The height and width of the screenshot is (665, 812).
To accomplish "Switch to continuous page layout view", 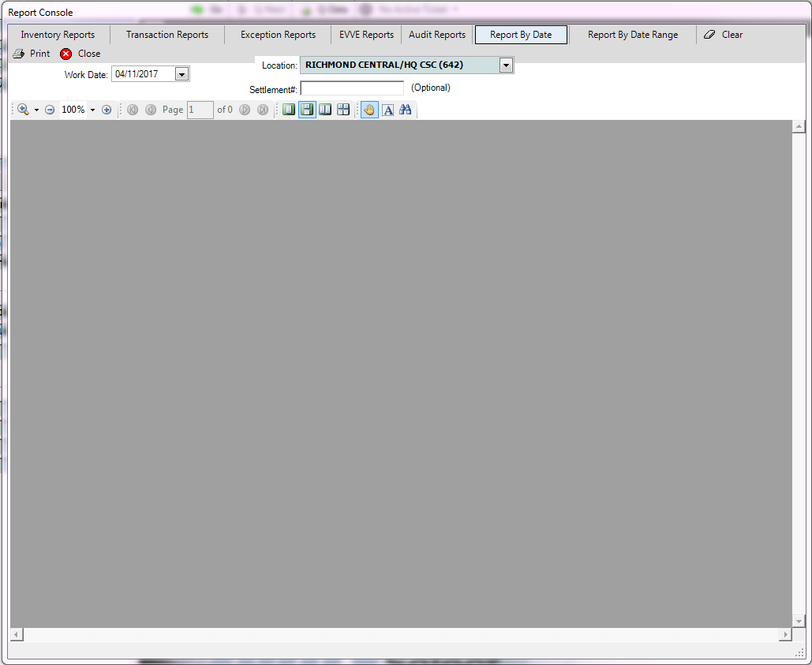I will tap(307, 109).
